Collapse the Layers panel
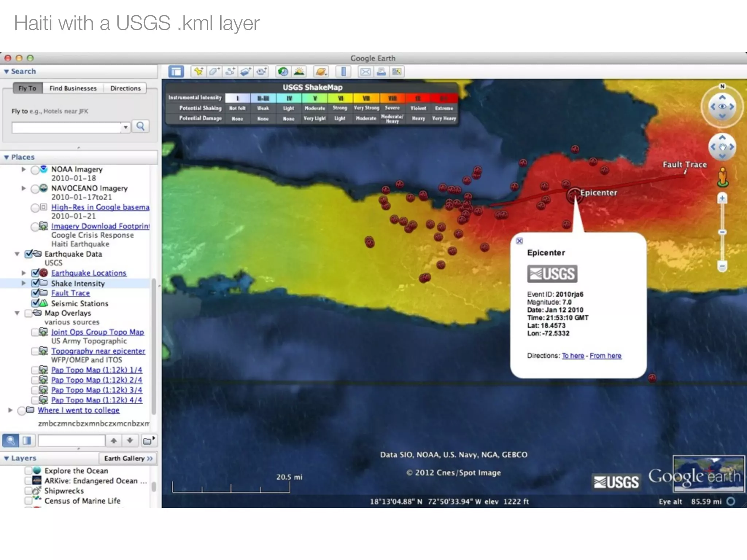The width and height of the screenshot is (747, 560). coord(6,458)
